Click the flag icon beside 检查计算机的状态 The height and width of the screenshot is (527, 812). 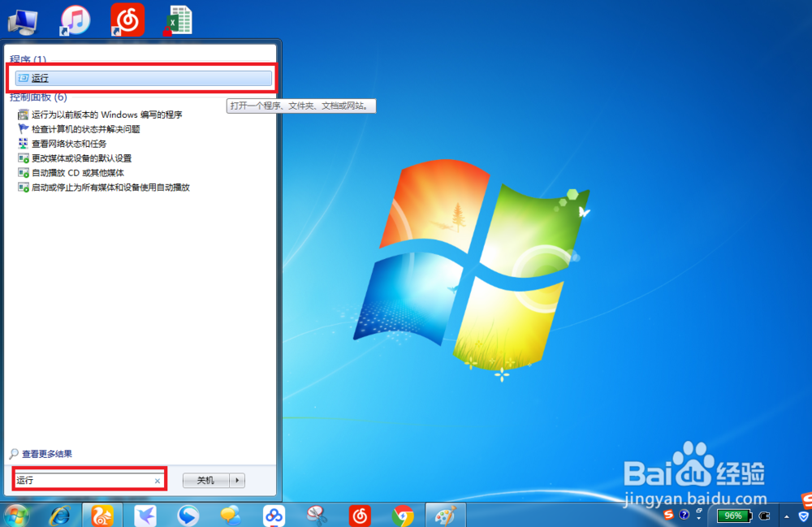[24, 129]
